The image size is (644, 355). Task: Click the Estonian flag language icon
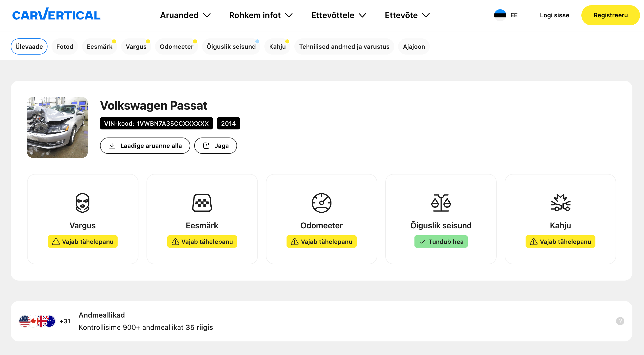tap(500, 15)
